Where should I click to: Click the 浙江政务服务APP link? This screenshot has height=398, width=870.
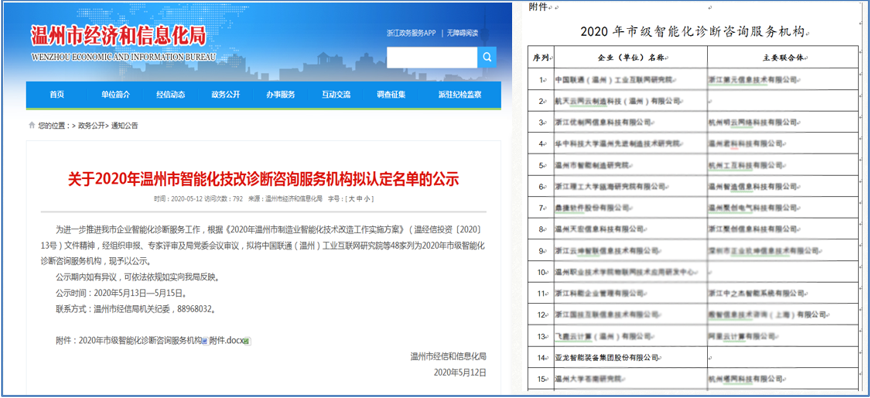[411, 33]
